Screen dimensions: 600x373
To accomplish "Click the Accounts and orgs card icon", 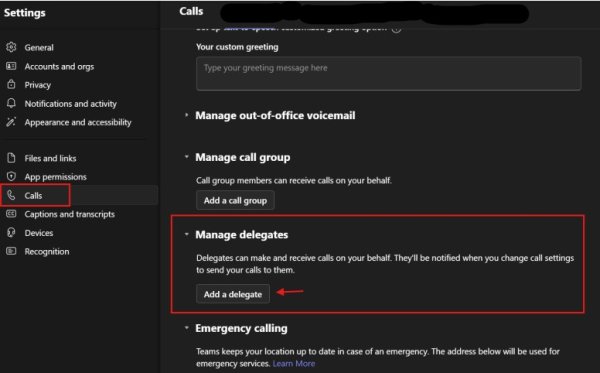I will click(x=11, y=66).
